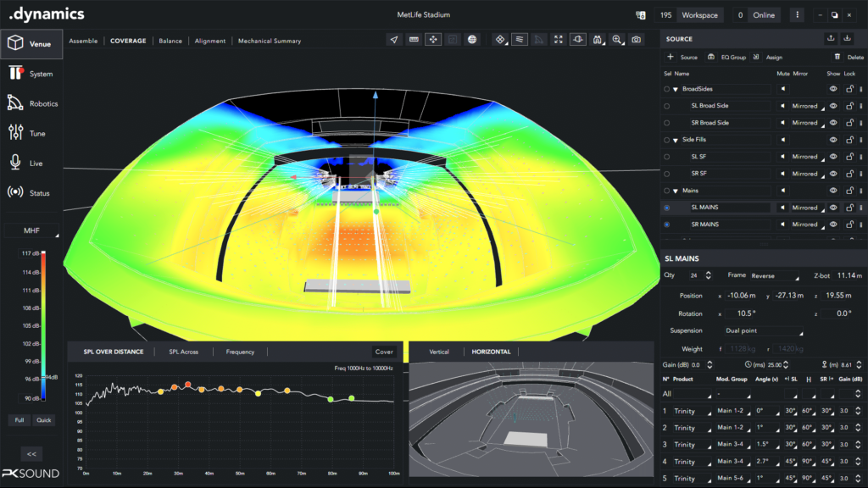This screenshot has width=868, height=488.
Task: Hide the SR SF source using eye icon
Action: tap(833, 174)
